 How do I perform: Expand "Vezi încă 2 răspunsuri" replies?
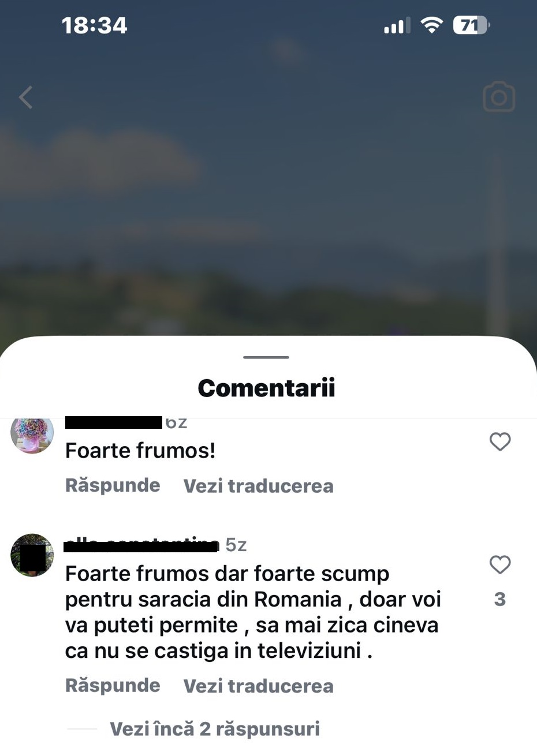[215, 729]
